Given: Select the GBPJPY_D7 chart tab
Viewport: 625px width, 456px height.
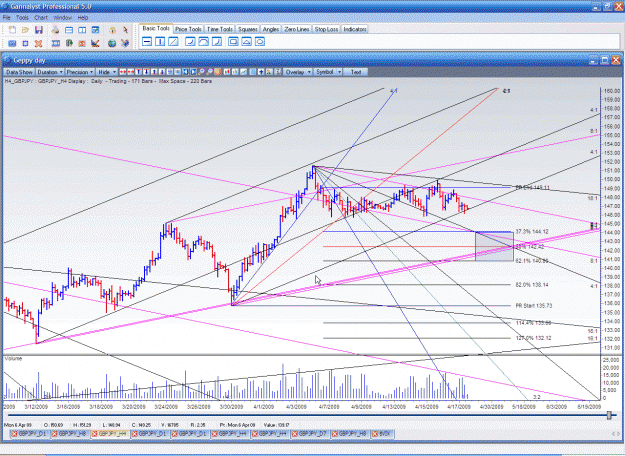Looking at the screenshot, I should (x=312, y=434).
